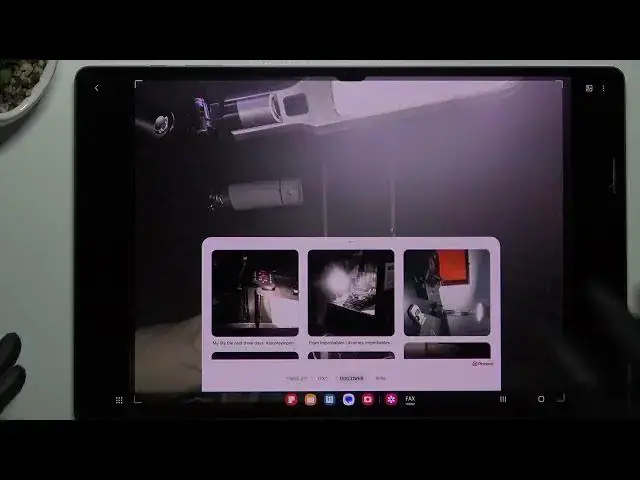Switch to the TRANSLATE mode tab
This screenshot has height=480, width=640.
297,378
